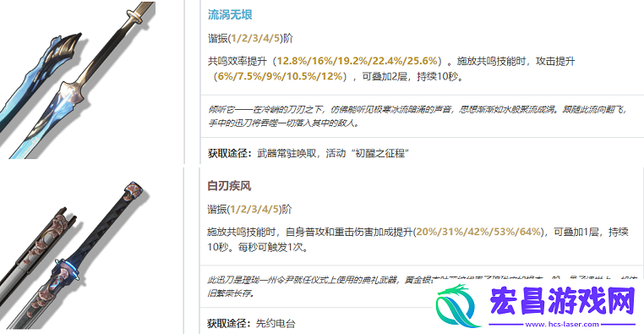The width and height of the screenshot is (644, 334).
Task: Open the 流涡无垠 blue sword image
Action: tap(78, 80)
